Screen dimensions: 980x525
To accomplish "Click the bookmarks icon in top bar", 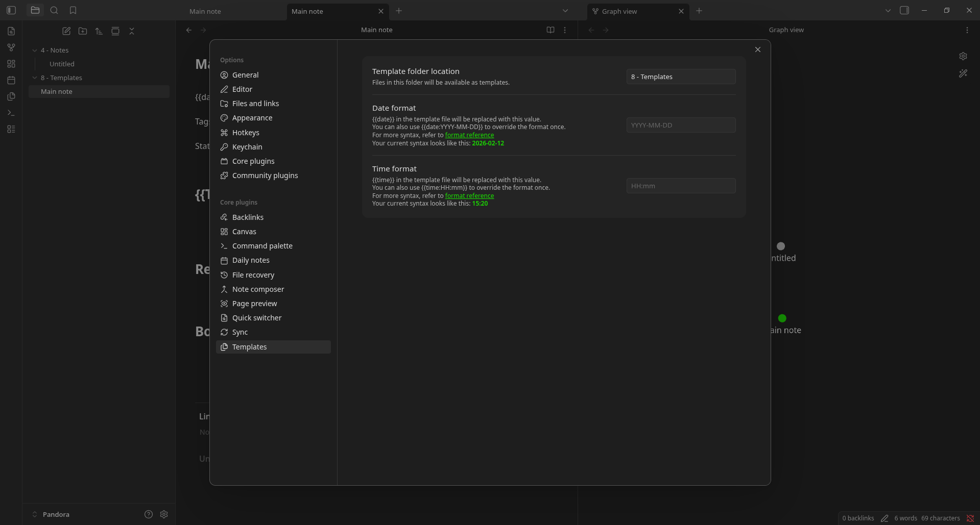I will [73, 10].
